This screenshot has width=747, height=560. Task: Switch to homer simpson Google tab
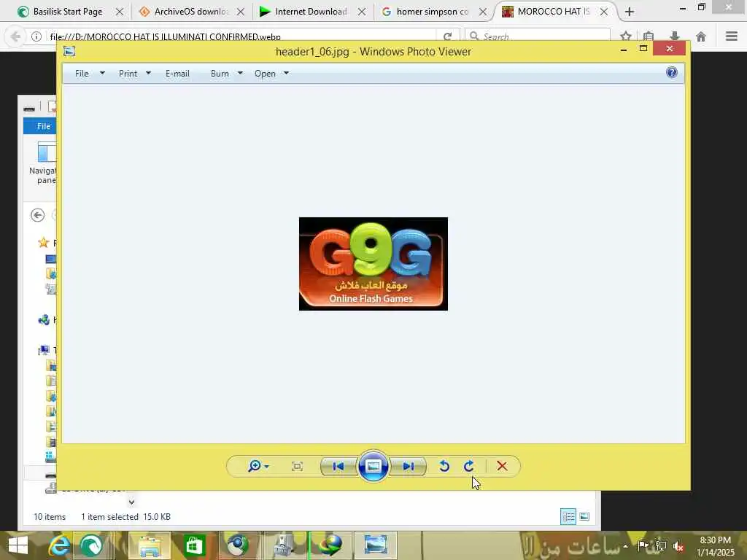[432, 12]
